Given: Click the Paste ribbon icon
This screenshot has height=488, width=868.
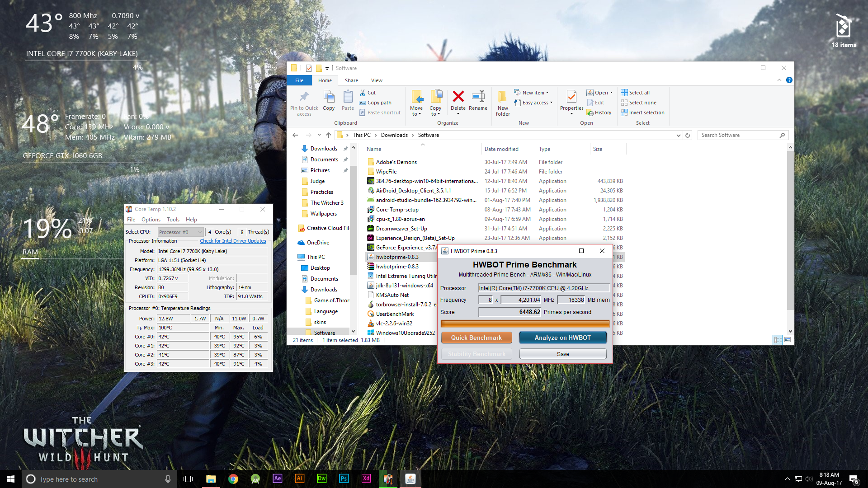Looking at the screenshot, I should (x=348, y=96).
